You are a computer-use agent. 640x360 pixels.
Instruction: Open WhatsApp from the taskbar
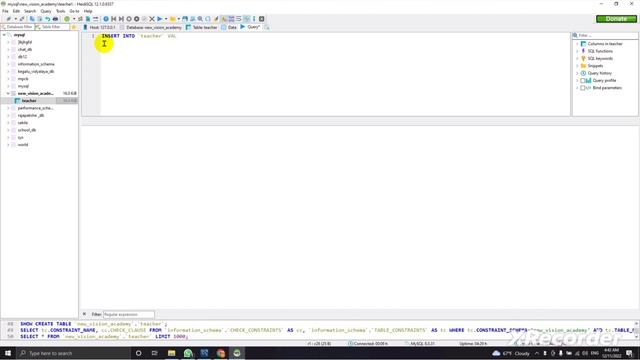pyautogui.click(x=188, y=353)
